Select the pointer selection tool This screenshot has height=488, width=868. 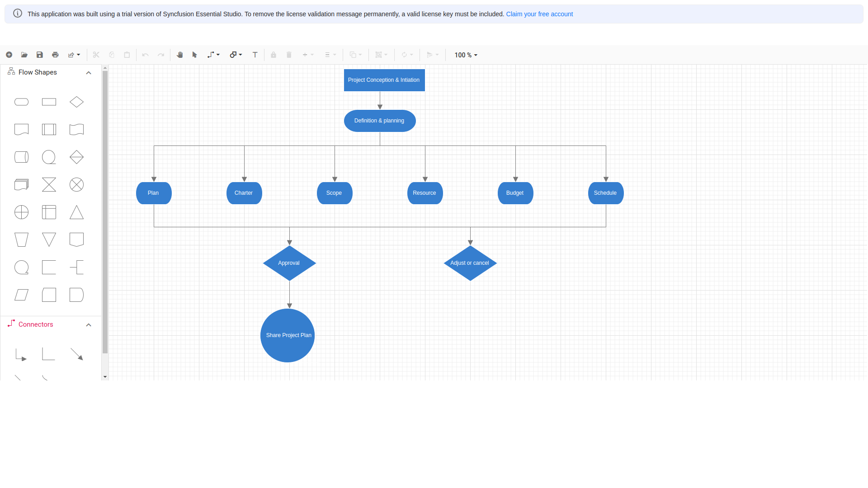[x=195, y=55]
